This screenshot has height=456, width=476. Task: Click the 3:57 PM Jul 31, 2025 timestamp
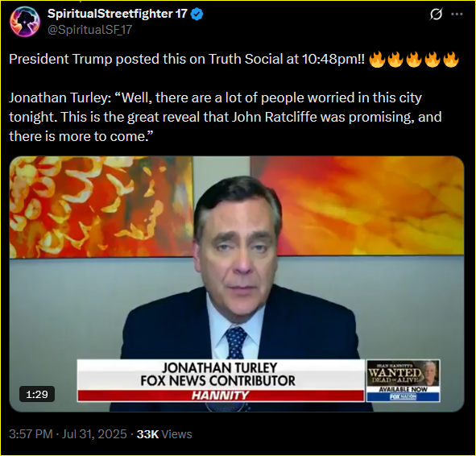click(x=68, y=434)
